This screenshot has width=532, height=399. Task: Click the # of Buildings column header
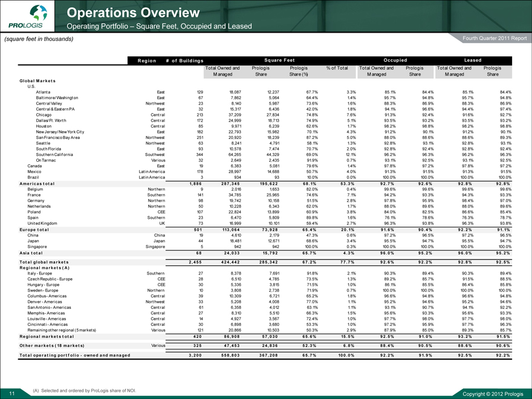point(183,60)
